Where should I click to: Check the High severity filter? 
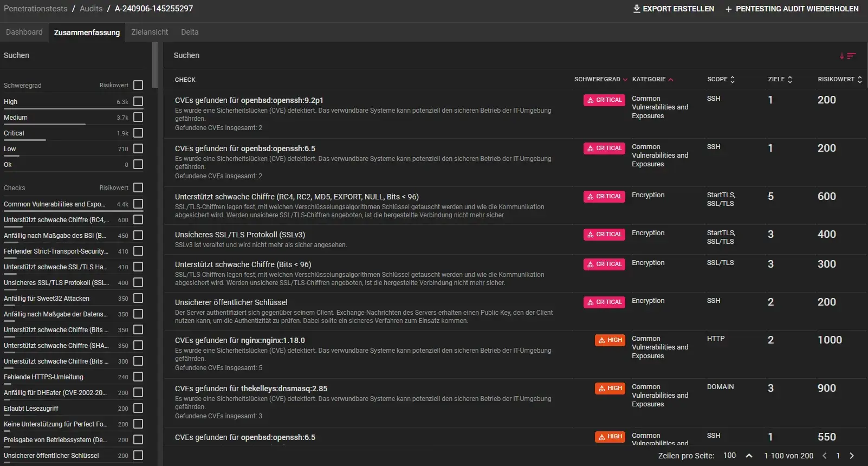click(x=138, y=101)
